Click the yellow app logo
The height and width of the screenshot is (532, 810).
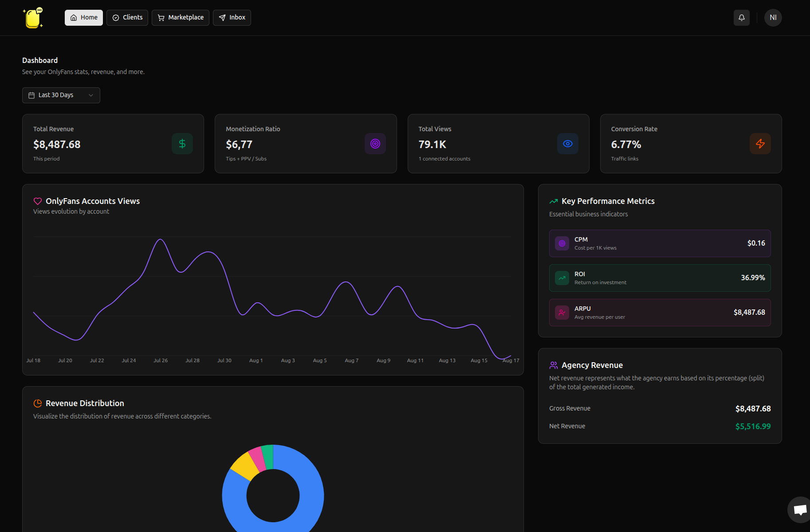point(33,18)
